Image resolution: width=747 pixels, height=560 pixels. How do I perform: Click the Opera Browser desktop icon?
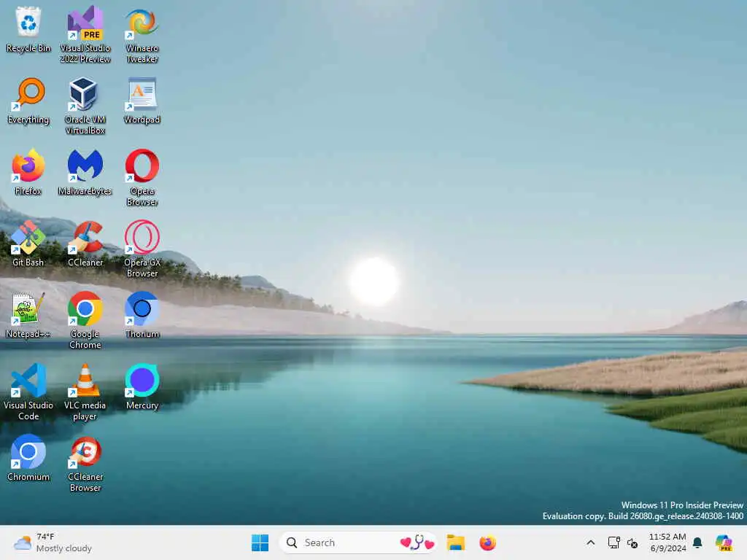pos(142,176)
